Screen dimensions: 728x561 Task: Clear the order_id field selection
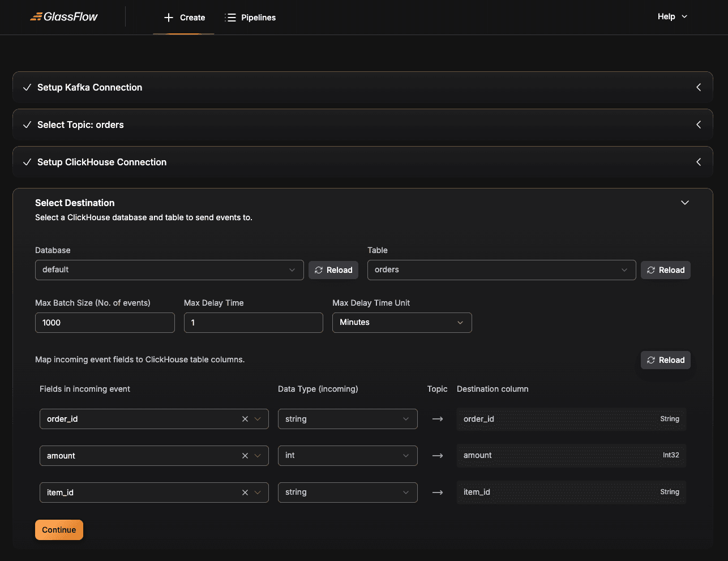coord(245,419)
